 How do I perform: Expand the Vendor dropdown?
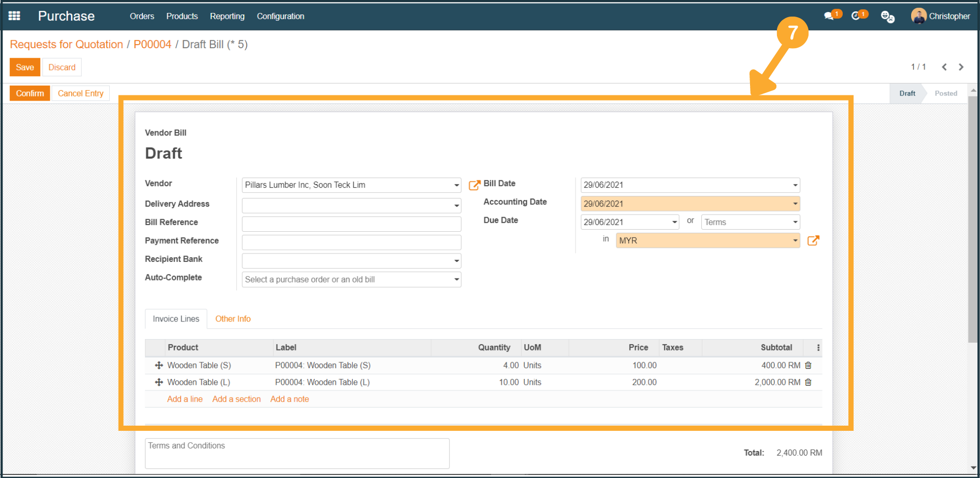456,185
